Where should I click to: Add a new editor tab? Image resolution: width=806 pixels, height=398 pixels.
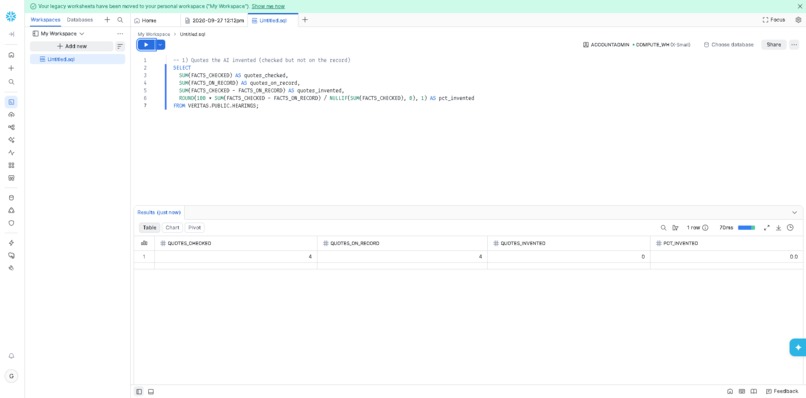[x=305, y=20]
